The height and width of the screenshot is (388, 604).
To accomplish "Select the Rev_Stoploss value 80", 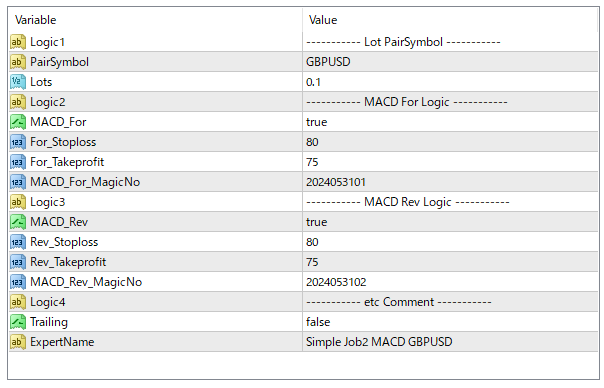I will point(450,242).
